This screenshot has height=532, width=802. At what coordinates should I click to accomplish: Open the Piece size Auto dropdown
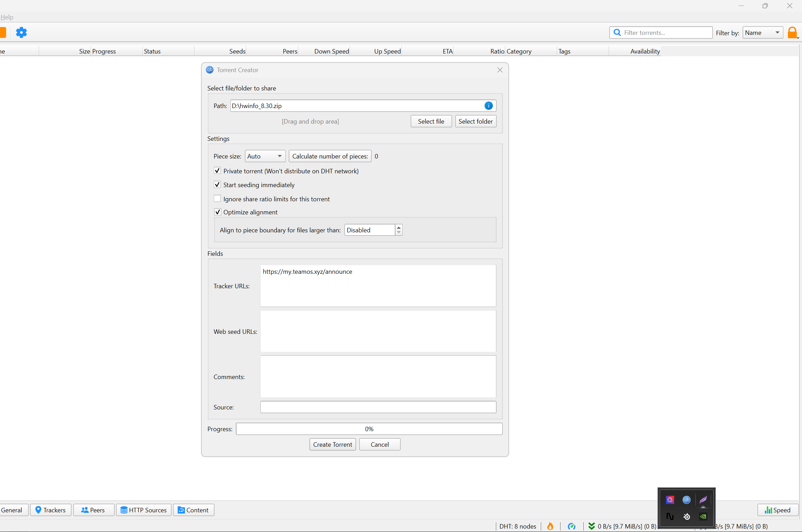pos(265,156)
